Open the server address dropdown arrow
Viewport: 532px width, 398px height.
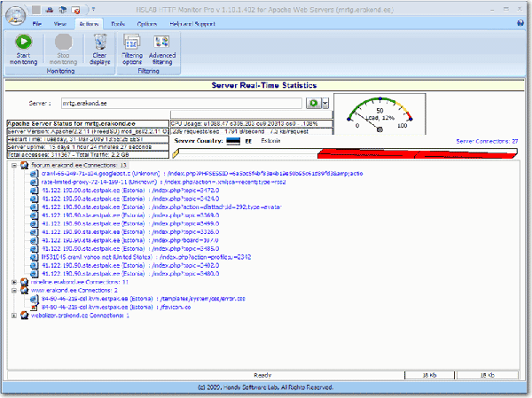[325, 104]
